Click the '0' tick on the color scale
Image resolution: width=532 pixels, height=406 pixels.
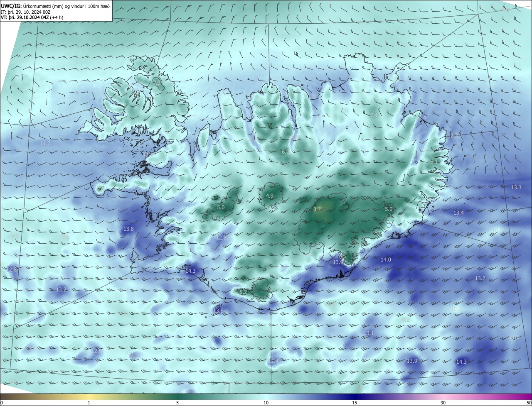coord(2,403)
